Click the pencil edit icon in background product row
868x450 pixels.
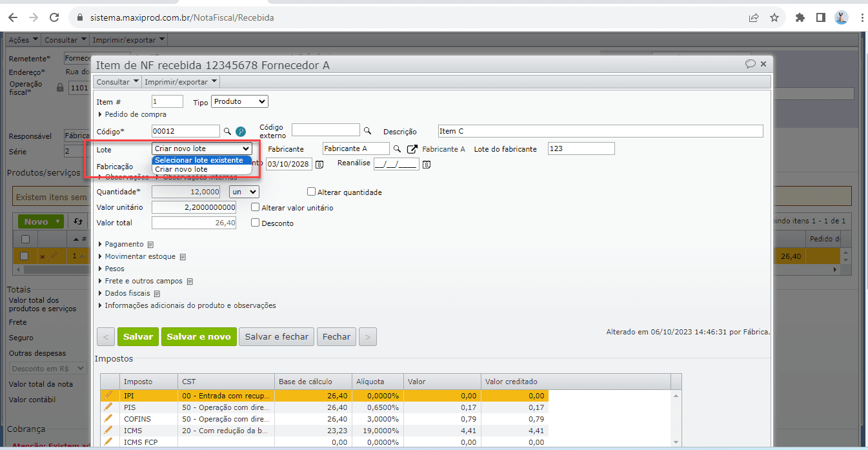pos(52,256)
